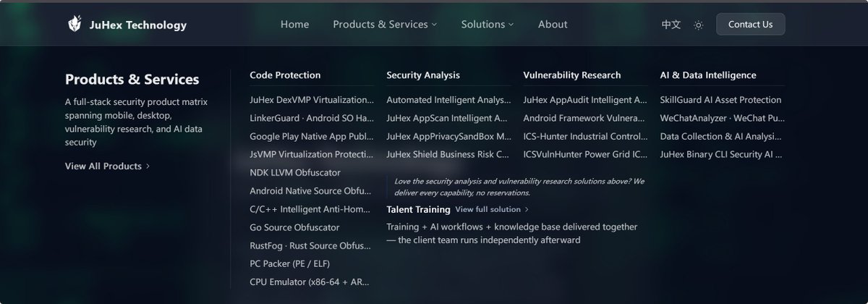Viewport: 868px width, 304px height.
Task: Open SkillGuard AI Asset Protection item
Action: point(720,100)
